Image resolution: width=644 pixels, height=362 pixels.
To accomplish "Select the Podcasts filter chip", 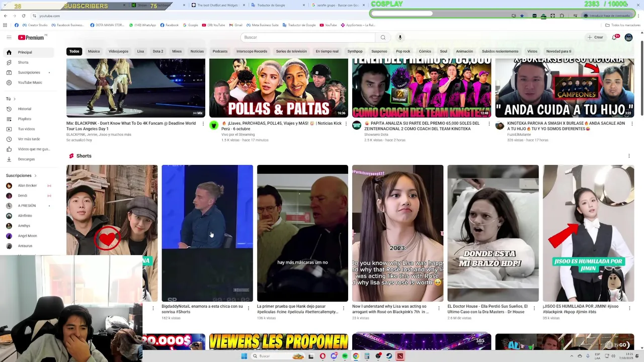I will tap(220, 51).
